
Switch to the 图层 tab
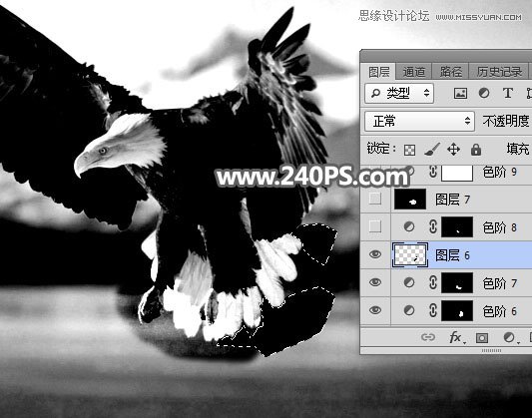pos(378,72)
